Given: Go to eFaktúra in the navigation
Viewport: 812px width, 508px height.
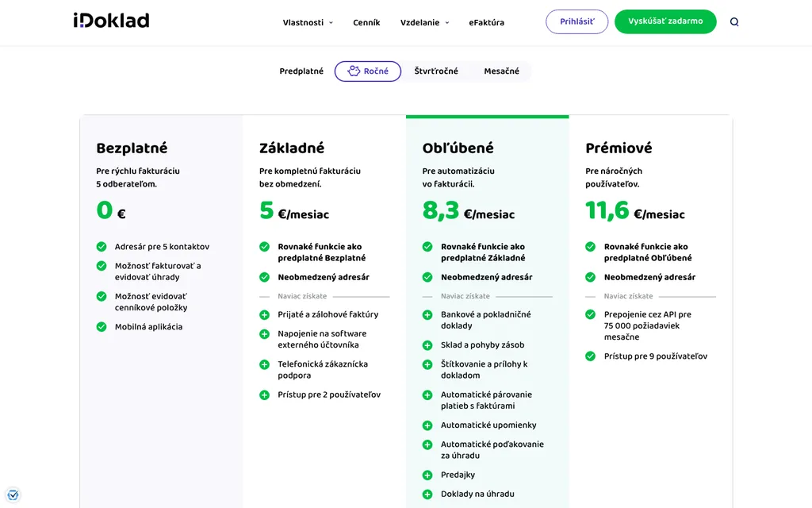Looking at the screenshot, I should [x=487, y=22].
